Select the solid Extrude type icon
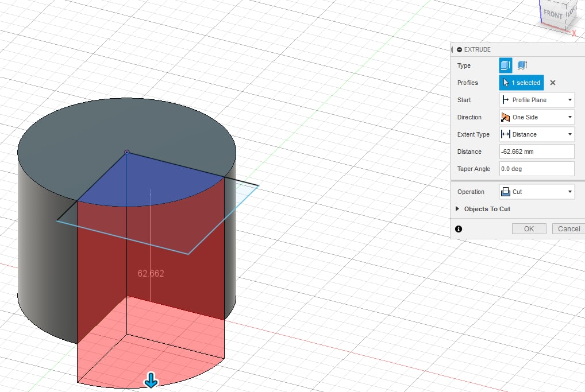The height and width of the screenshot is (392, 585). (506, 65)
